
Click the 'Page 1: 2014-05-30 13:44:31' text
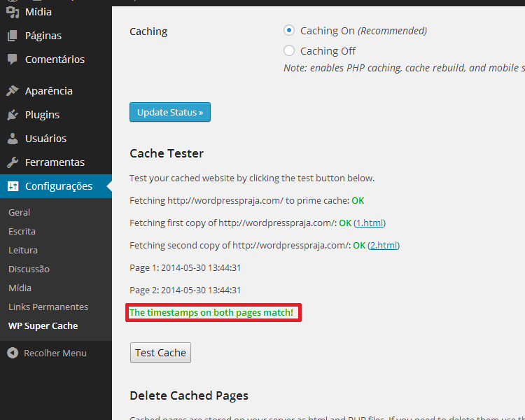(185, 267)
